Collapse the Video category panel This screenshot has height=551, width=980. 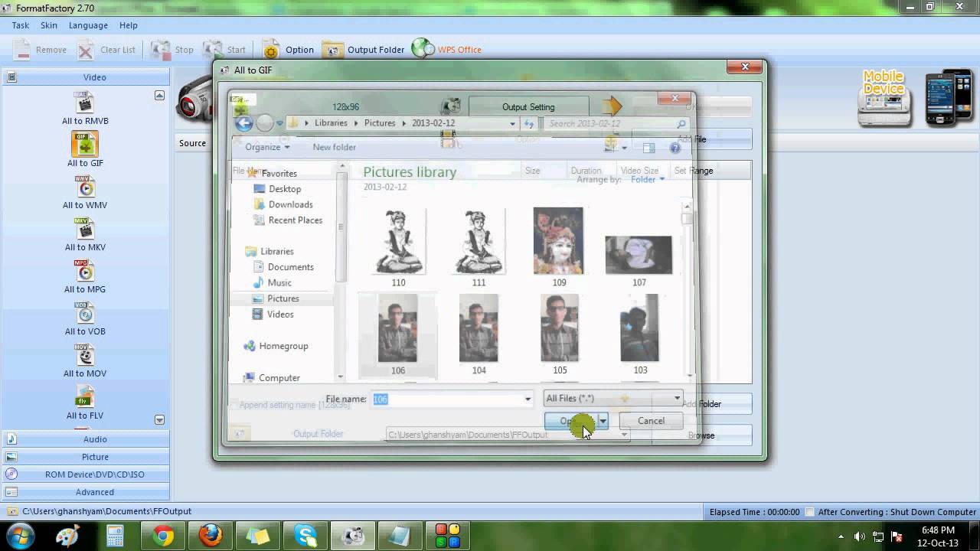86,77
